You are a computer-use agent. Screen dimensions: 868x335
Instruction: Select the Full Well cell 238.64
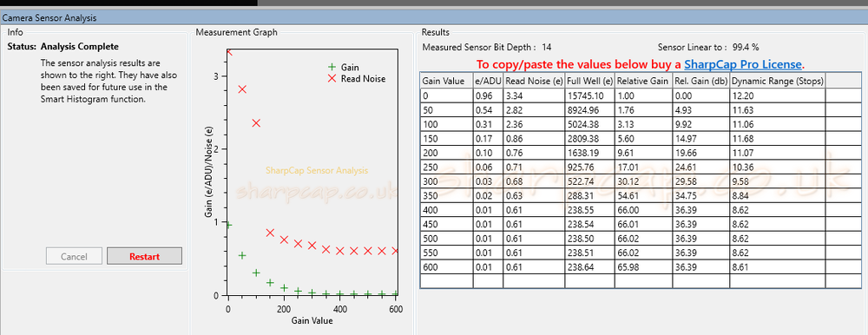click(590, 267)
